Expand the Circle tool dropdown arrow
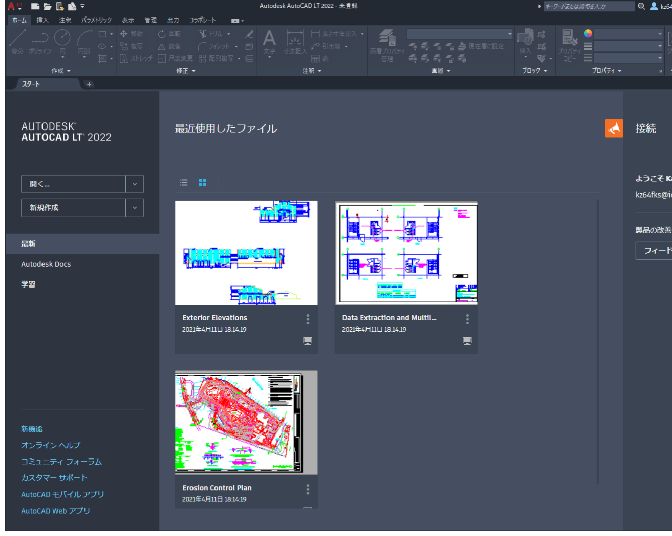Viewport: 672px width, 536px height. (x=63, y=57)
